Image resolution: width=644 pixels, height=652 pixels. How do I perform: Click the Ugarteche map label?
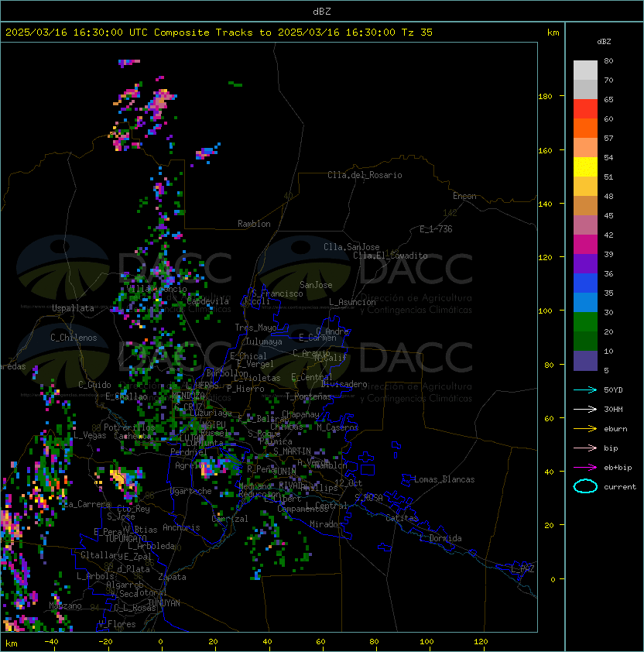191,491
